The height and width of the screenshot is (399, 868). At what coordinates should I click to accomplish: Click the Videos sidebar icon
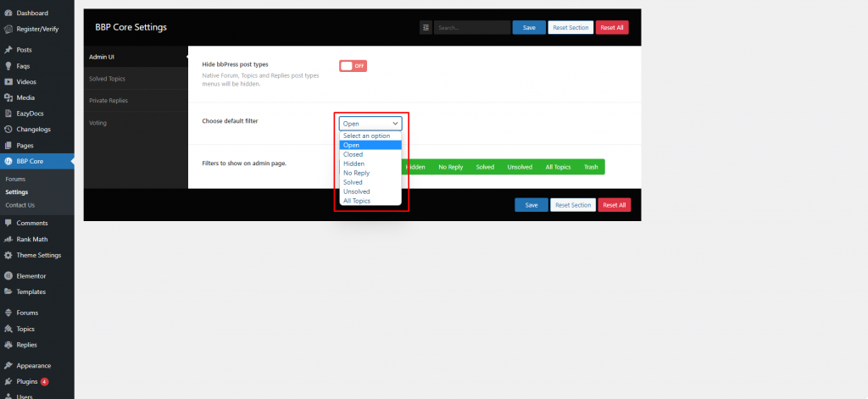(8, 82)
